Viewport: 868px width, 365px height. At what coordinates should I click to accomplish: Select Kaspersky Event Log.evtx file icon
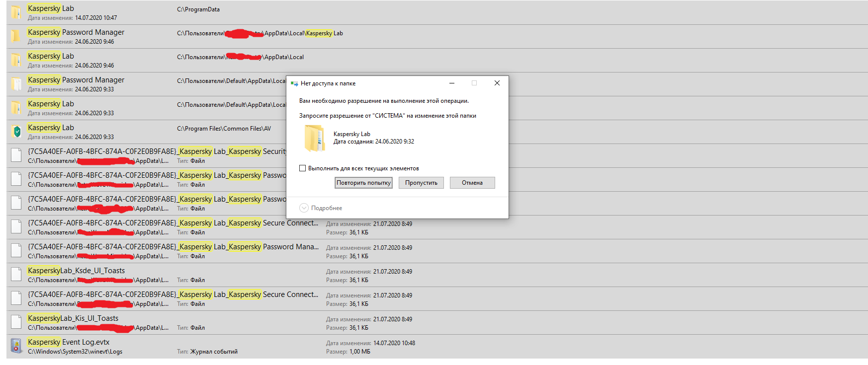[16, 346]
